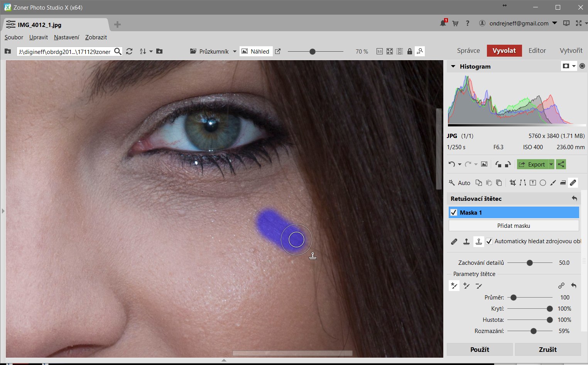Show original image comparison icon
This screenshot has height=365, width=588.
(x=484, y=164)
